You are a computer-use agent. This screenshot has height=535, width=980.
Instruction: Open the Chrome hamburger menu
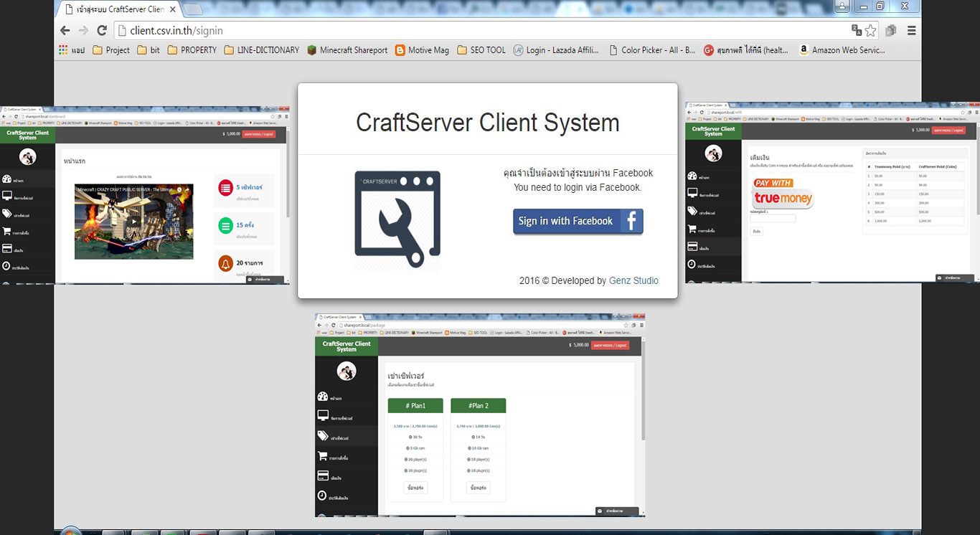(911, 31)
